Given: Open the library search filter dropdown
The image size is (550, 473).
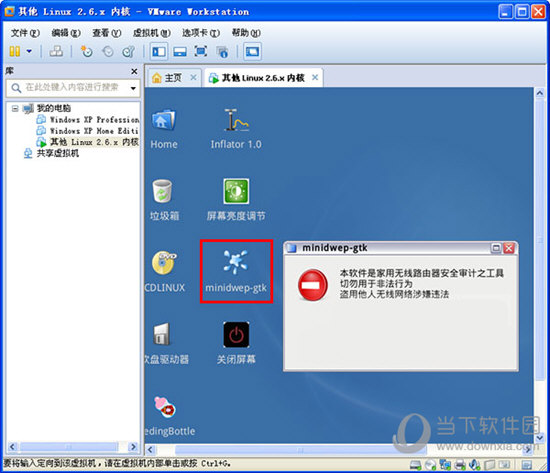Looking at the screenshot, I should (133, 88).
